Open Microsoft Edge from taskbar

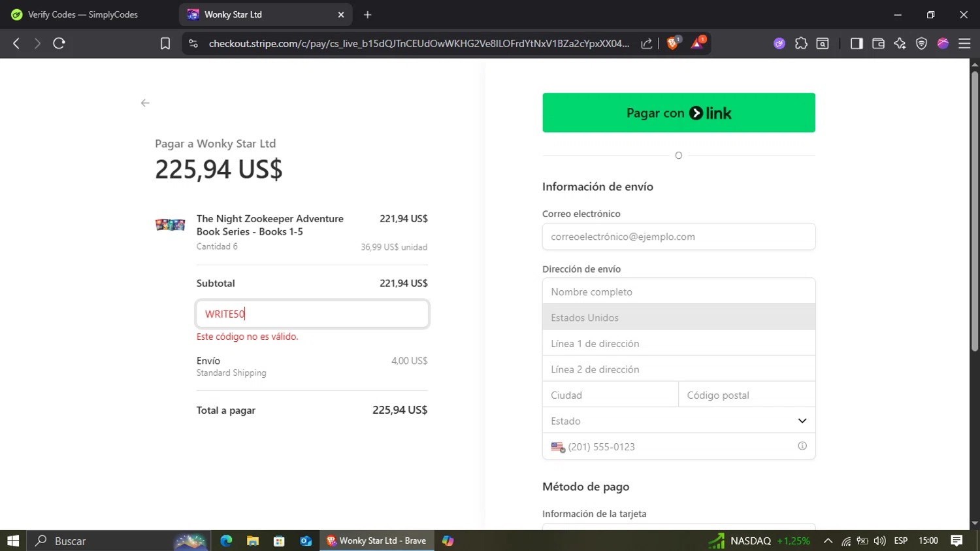tap(226, 541)
